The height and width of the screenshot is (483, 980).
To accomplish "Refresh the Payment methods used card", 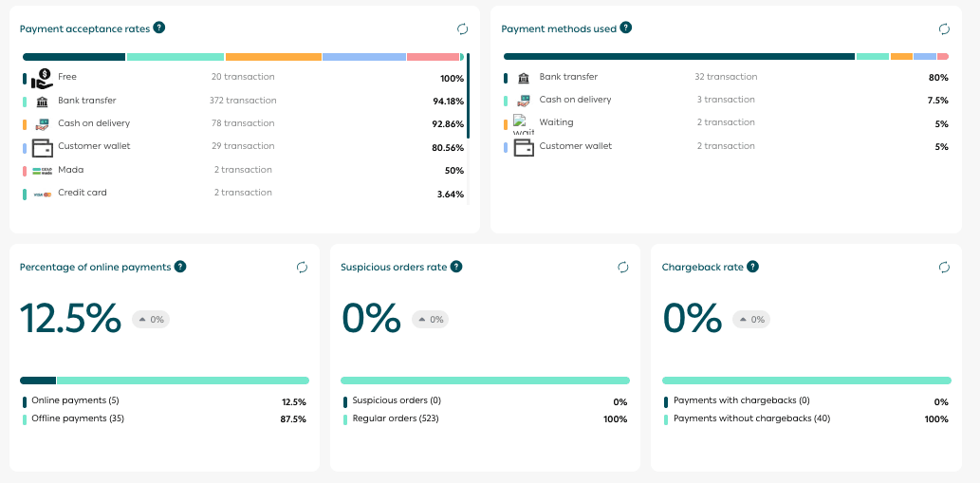I will [944, 29].
